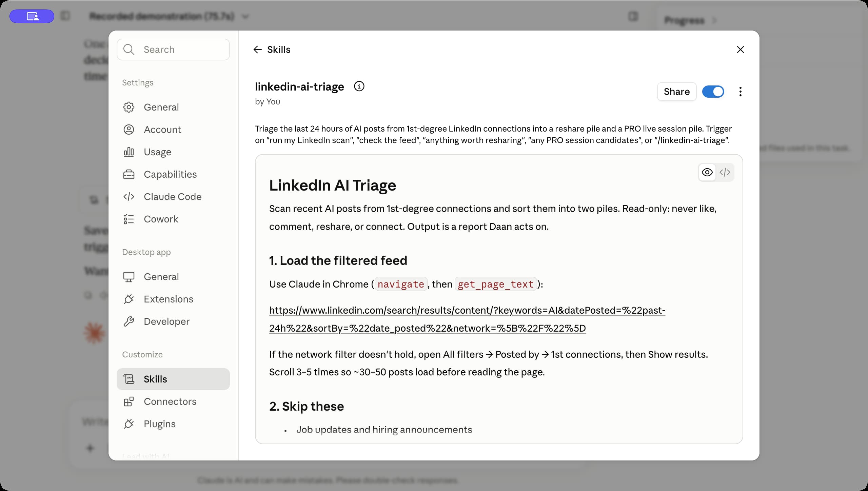Click the Usage bar chart icon
Screen dimensions: 868x491
click(x=129, y=152)
